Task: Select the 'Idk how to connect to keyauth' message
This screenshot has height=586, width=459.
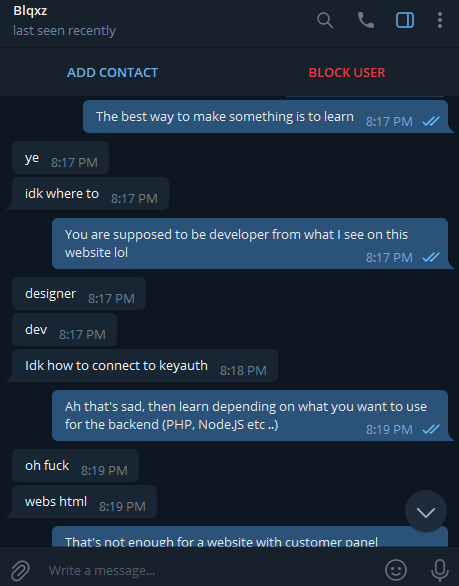Action: [x=145, y=366]
